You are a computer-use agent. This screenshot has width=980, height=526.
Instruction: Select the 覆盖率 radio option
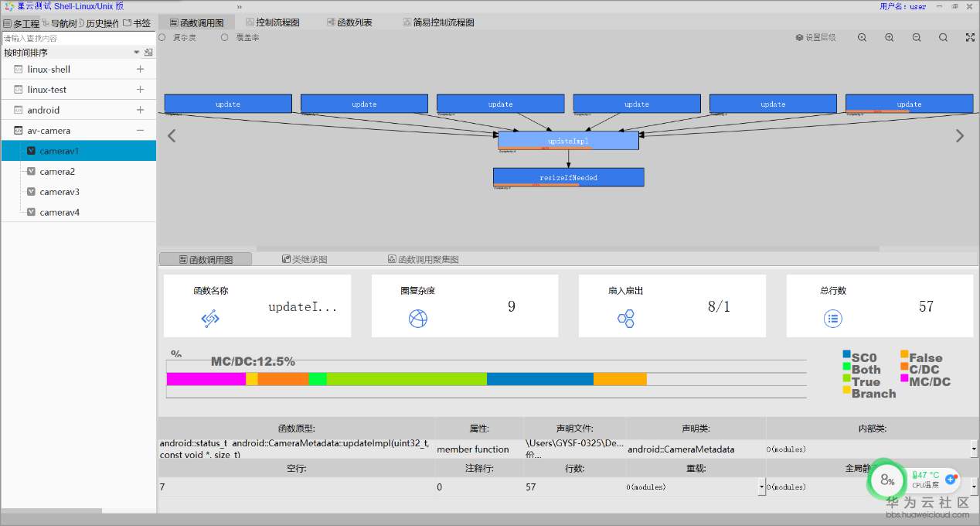point(225,37)
